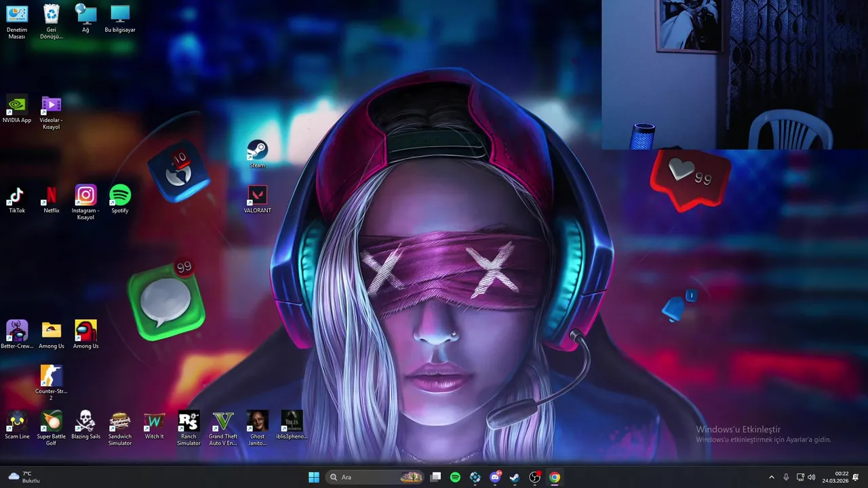
Task: Select the Better-Crew desktop shortcut
Action: click(x=17, y=335)
